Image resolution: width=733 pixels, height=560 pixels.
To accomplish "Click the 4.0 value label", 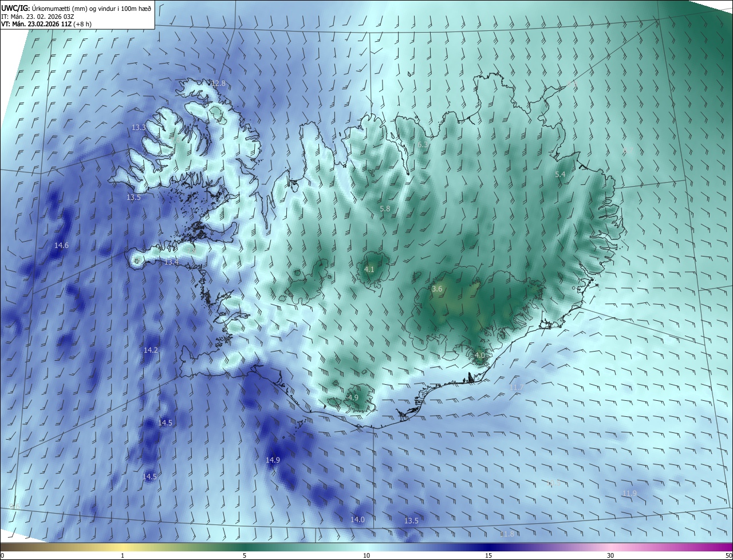I will tap(480, 355).
